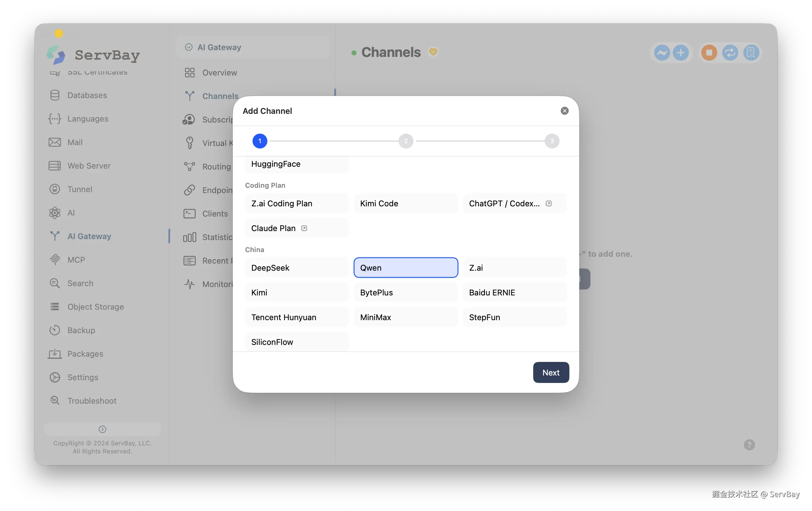Click the MCP paperclip icon
The height and width of the screenshot is (511, 812).
(x=55, y=260)
